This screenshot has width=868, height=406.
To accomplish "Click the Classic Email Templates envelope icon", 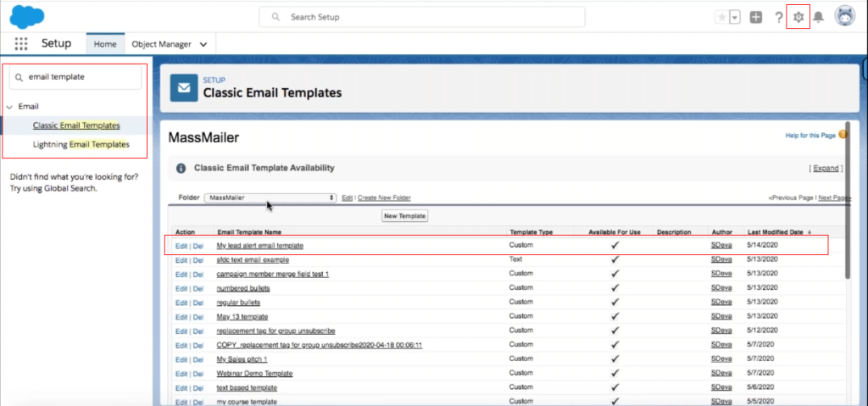I will pos(184,88).
